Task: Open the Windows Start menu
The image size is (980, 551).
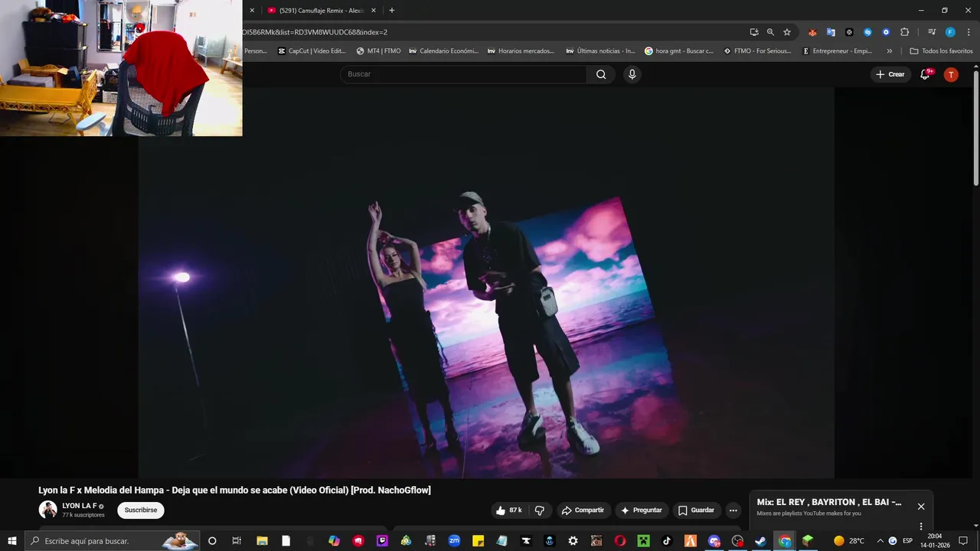Action: click(11, 541)
